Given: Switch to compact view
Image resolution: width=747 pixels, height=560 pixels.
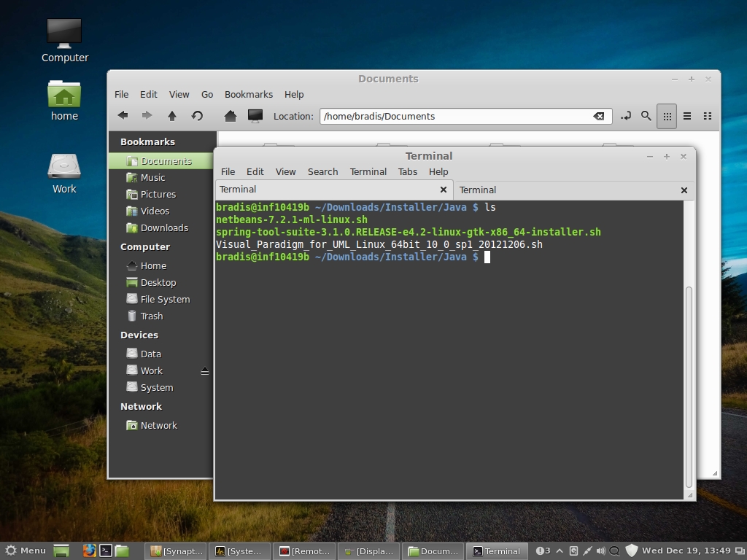Looking at the screenshot, I should (x=707, y=116).
